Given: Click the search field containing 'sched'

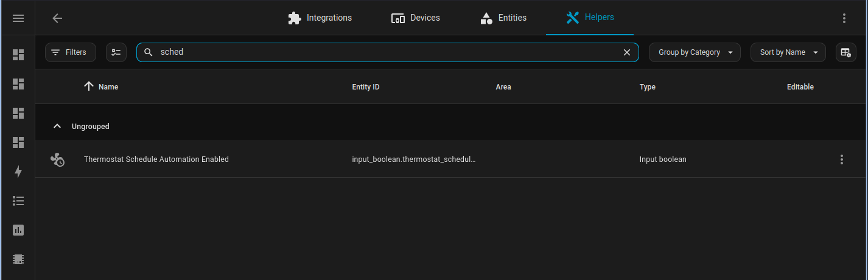Looking at the screenshot, I should pos(387,52).
